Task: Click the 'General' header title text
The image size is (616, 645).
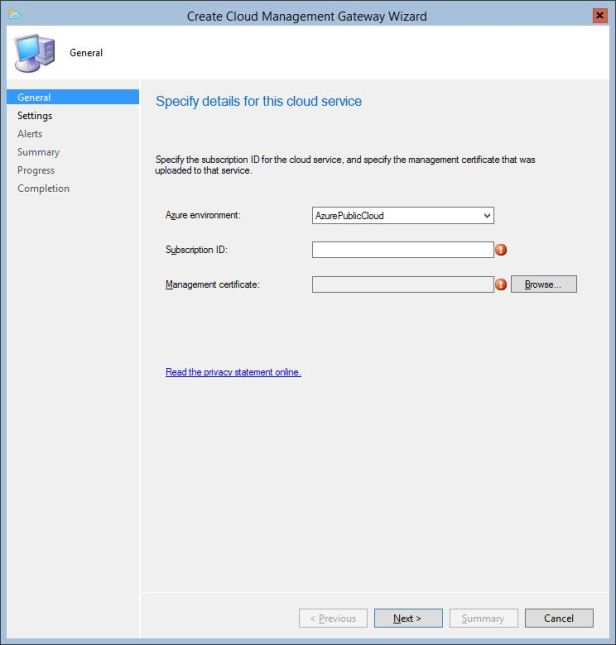Action: [86, 53]
